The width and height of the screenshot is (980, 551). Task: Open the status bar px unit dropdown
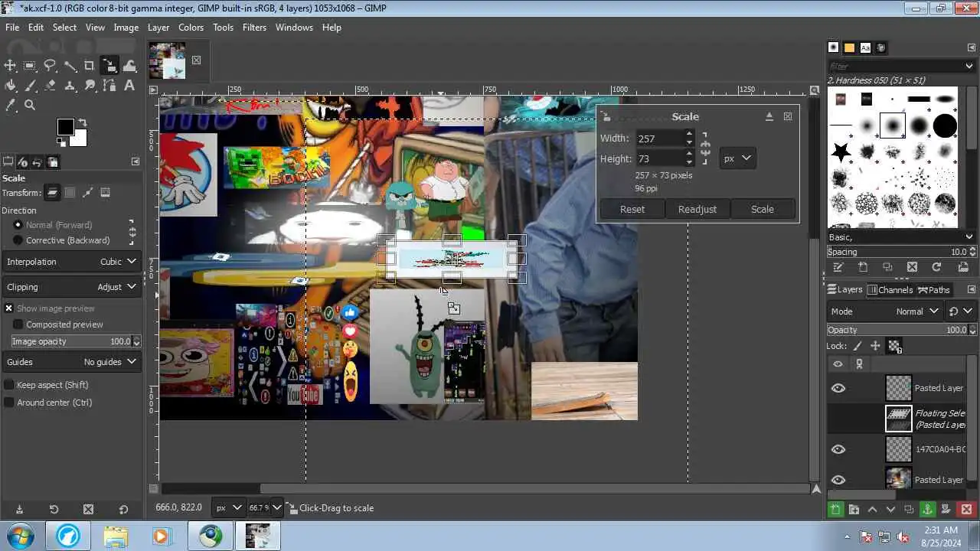[x=228, y=507]
